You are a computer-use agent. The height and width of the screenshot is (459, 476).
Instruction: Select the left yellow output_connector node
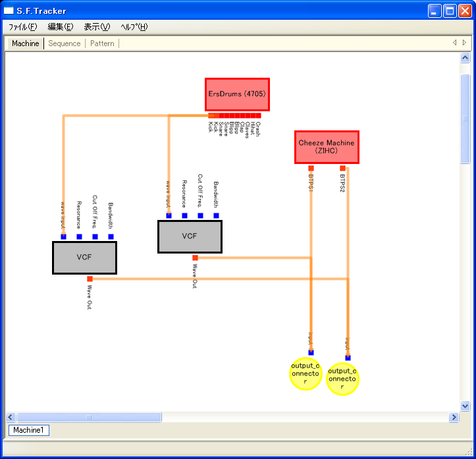(x=305, y=373)
